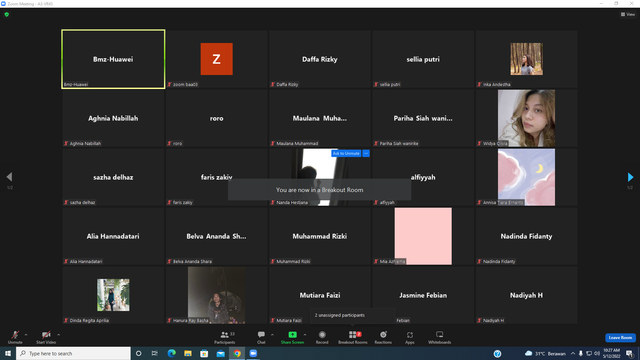640x360 pixels.
Task: Select the Bmz-Huawei video tile
Action: pos(113,59)
